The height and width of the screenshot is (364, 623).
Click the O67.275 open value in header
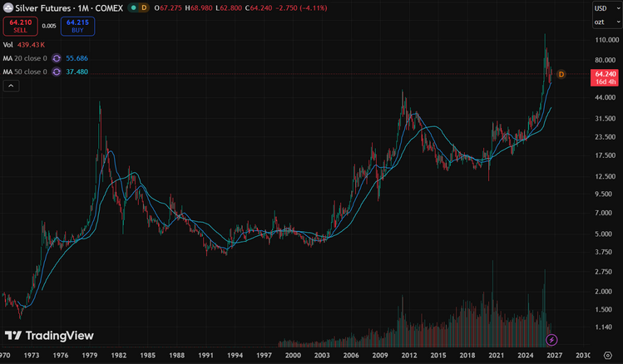pos(168,8)
